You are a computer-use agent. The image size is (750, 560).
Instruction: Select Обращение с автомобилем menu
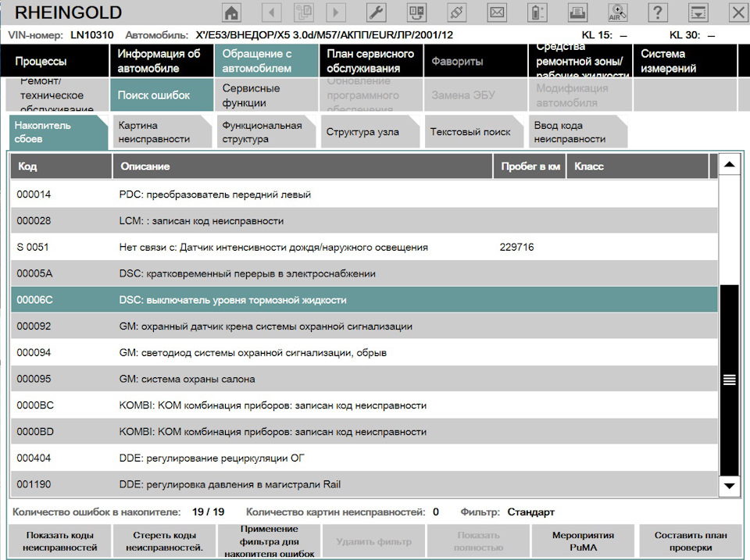tap(266, 61)
